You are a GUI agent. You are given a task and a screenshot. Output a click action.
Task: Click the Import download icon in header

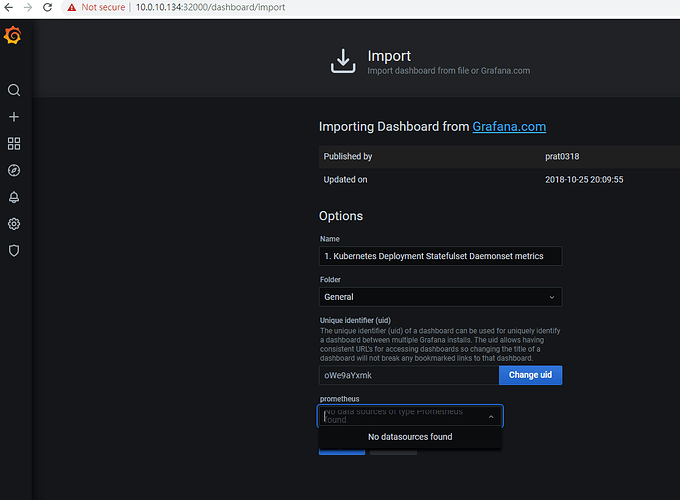343,61
